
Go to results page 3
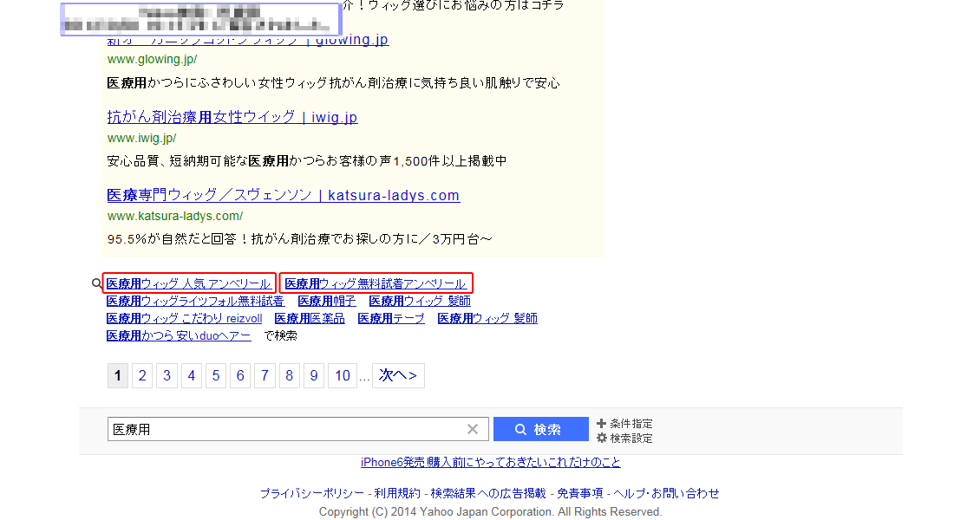[167, 375]
